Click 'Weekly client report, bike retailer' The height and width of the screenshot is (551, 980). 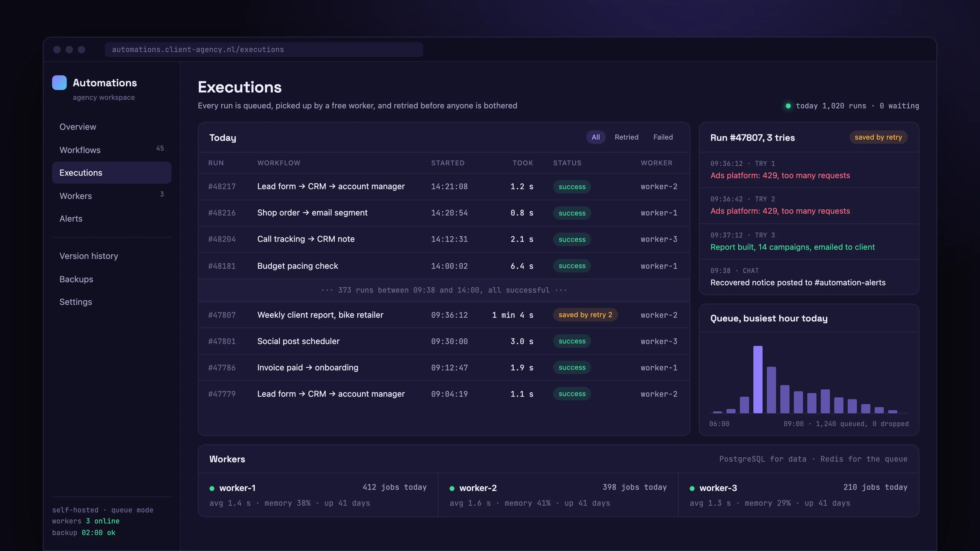(320, 315)
